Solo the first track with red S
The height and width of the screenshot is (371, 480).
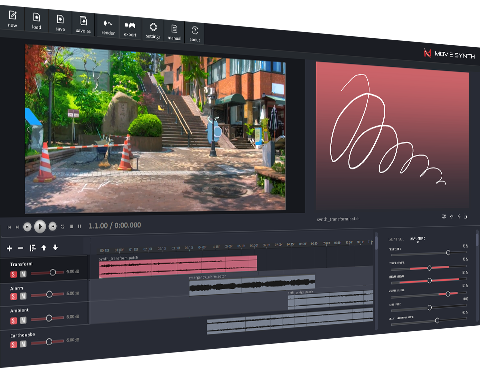click(x=13, y=274)
